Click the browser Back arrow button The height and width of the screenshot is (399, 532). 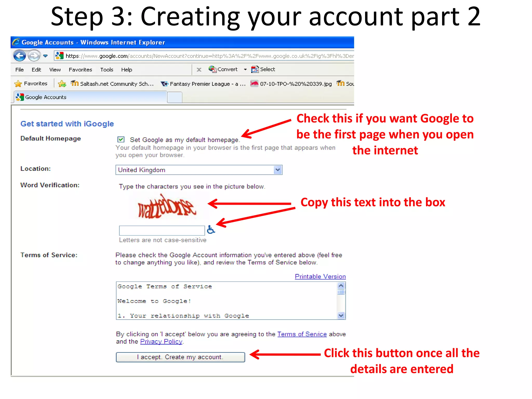[20, 56]
